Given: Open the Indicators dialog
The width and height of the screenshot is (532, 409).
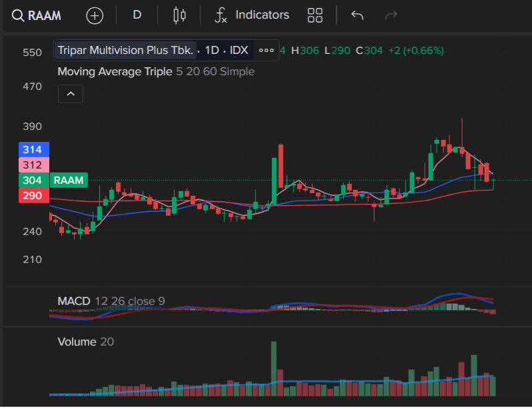Looking at the screenshot, I should click(252, 15).
